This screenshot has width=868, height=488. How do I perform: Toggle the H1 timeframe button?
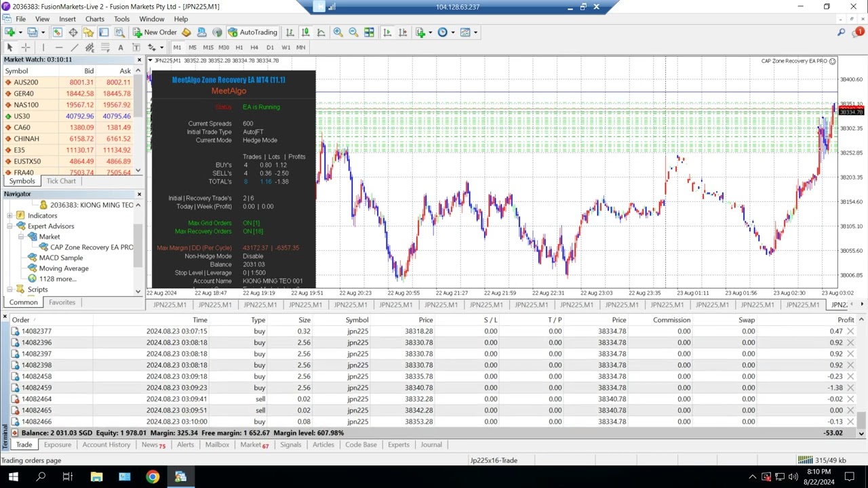coord(239,47)
